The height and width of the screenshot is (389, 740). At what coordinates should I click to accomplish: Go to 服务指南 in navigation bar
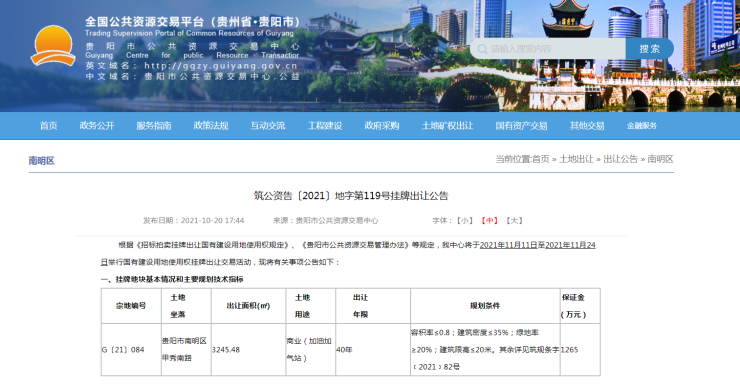[x=154, y=126]
